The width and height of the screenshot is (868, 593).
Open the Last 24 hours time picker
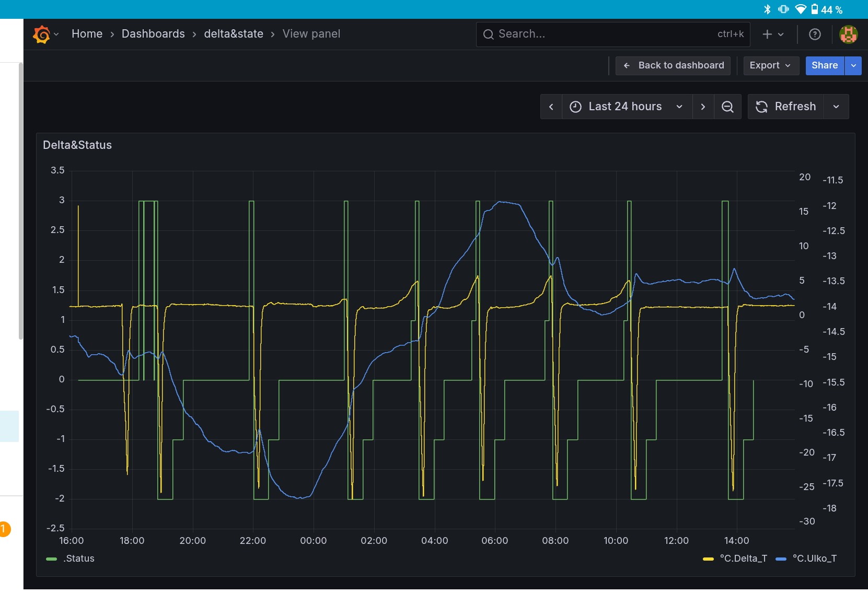(626, 107)
